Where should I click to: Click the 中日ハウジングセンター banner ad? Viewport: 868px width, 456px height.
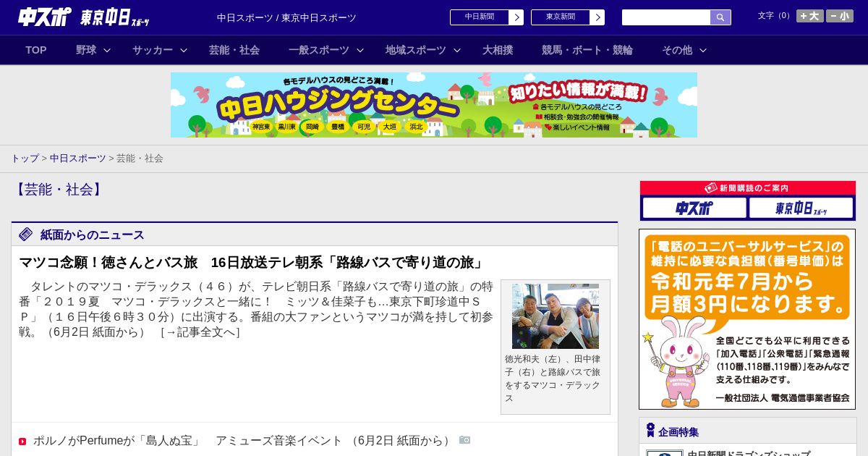[434, 105]
